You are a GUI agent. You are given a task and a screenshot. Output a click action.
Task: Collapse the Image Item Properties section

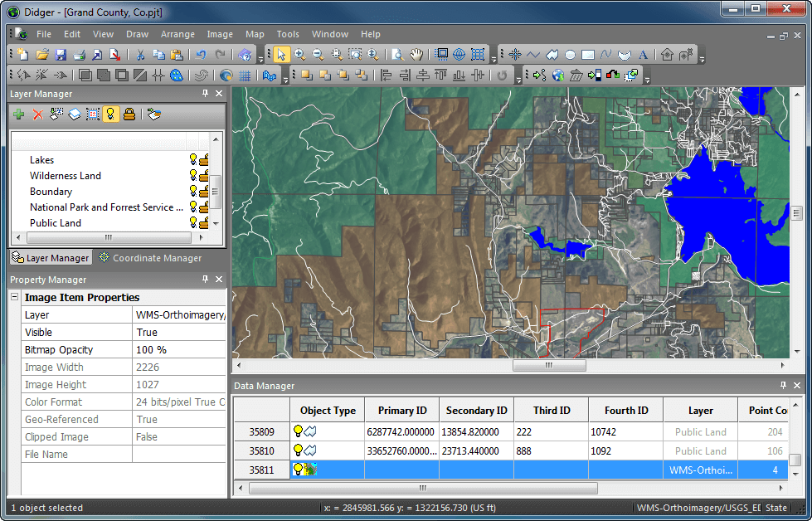14,297
